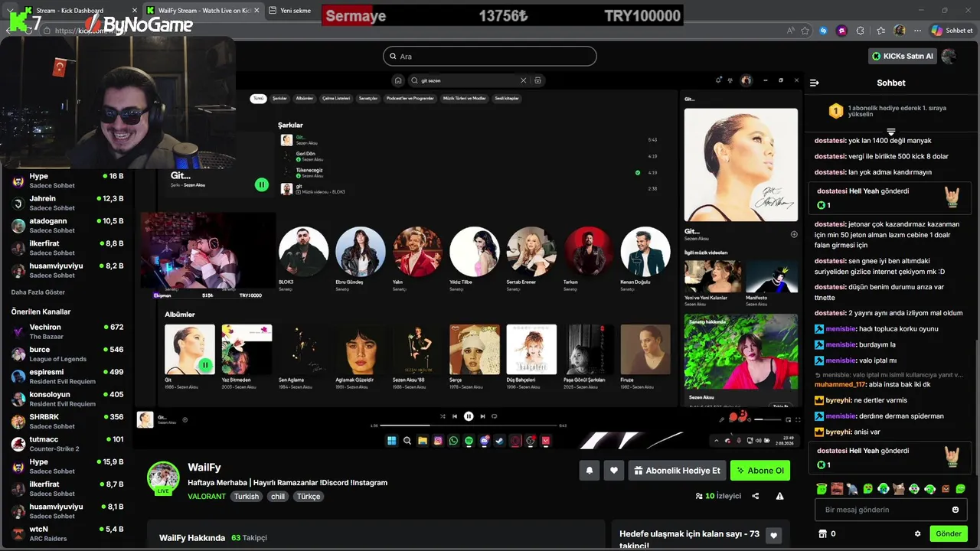Click the Tarkan artist thumbnail
Image resolution: width=980 pixels, height=551 pixels.
click(x=588, y=251)
